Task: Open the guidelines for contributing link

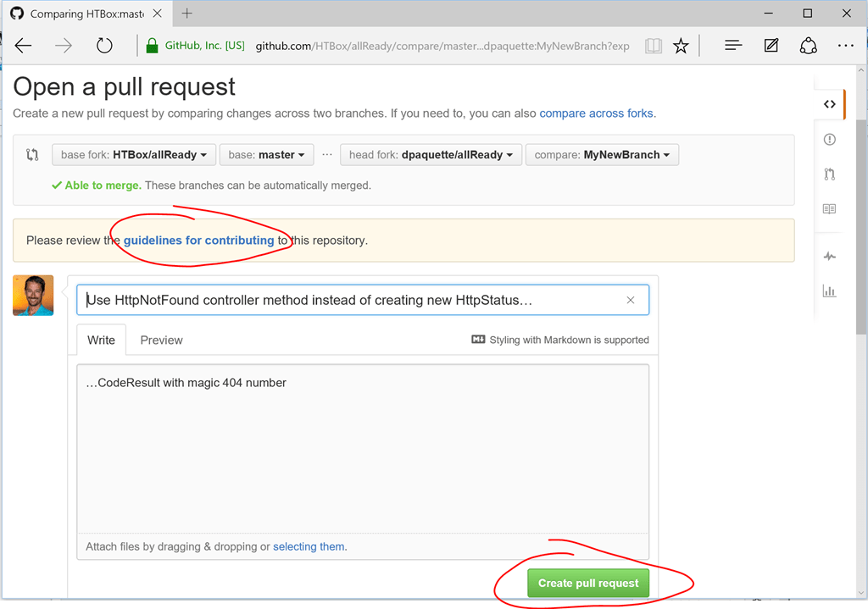Action: point(198,240)
